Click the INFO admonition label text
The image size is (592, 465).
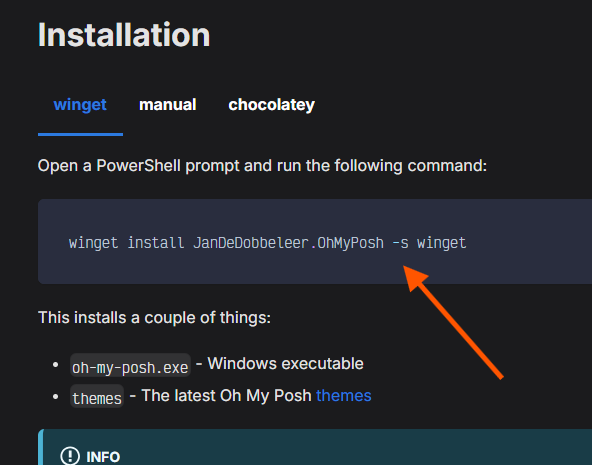(x=103, y=457)
